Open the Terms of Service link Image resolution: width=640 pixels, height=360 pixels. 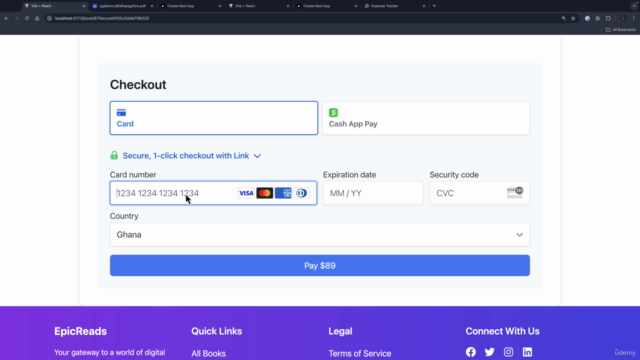[x=360, y=353]
